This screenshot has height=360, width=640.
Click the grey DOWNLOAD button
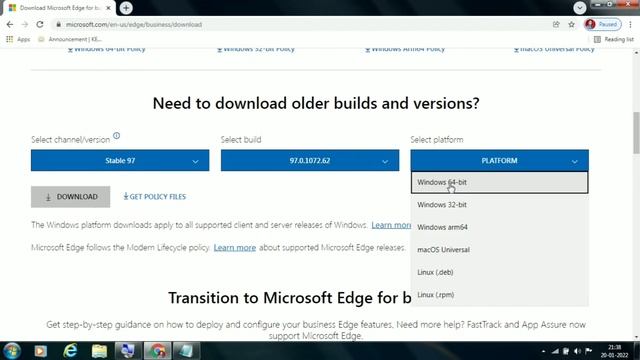pos(71,197)
